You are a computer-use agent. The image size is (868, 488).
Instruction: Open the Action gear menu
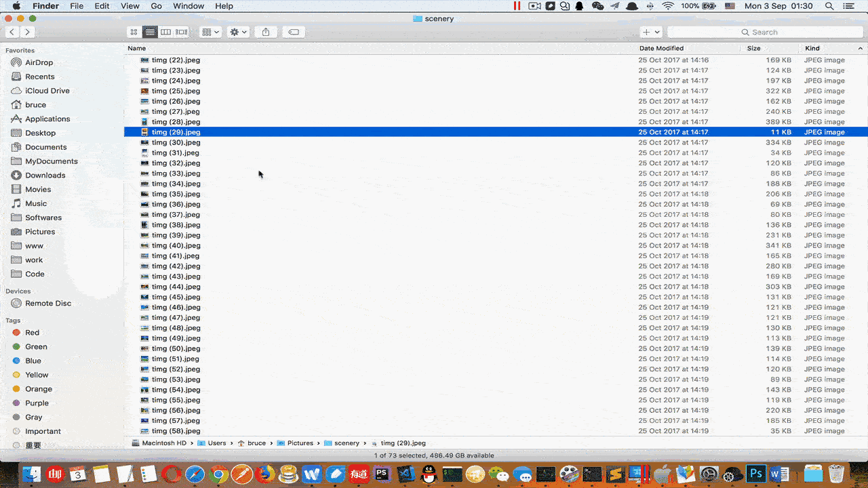239,32
